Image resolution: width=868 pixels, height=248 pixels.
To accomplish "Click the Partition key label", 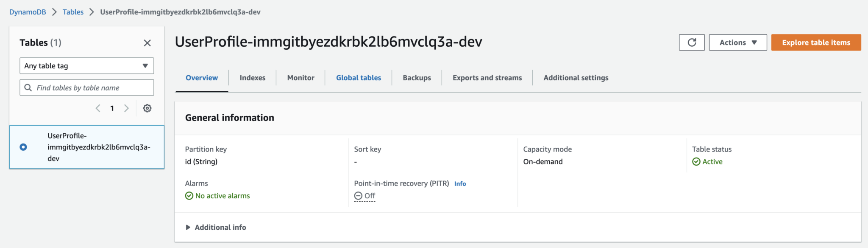I will point(206,149).
